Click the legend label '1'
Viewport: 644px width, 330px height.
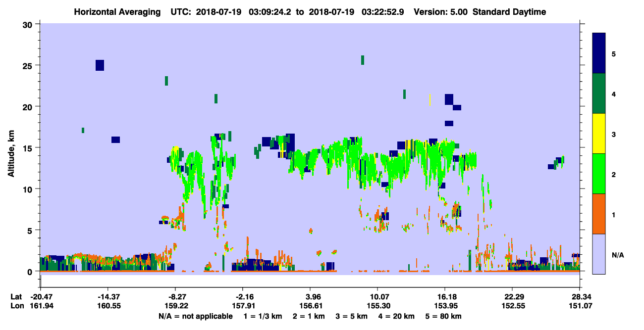pos(614,214)
